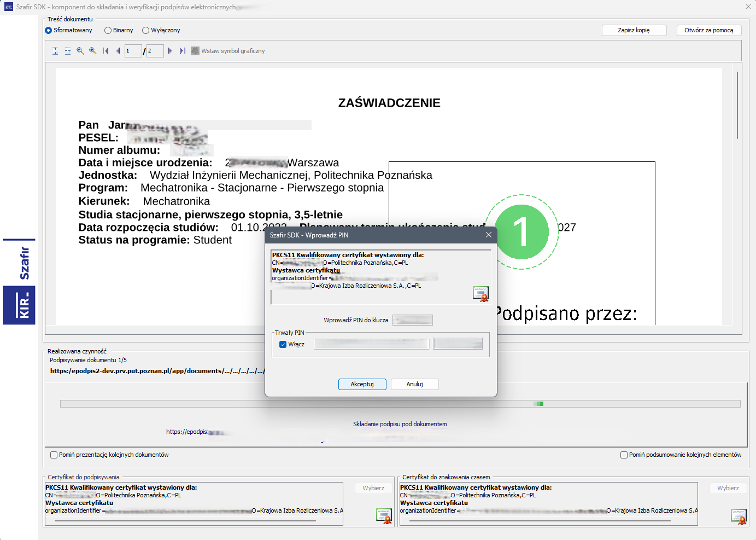Click Anuluj in the PIN dialog
Image resolution: width=756 pixels, height=540 pixels.
pos(414,385)
